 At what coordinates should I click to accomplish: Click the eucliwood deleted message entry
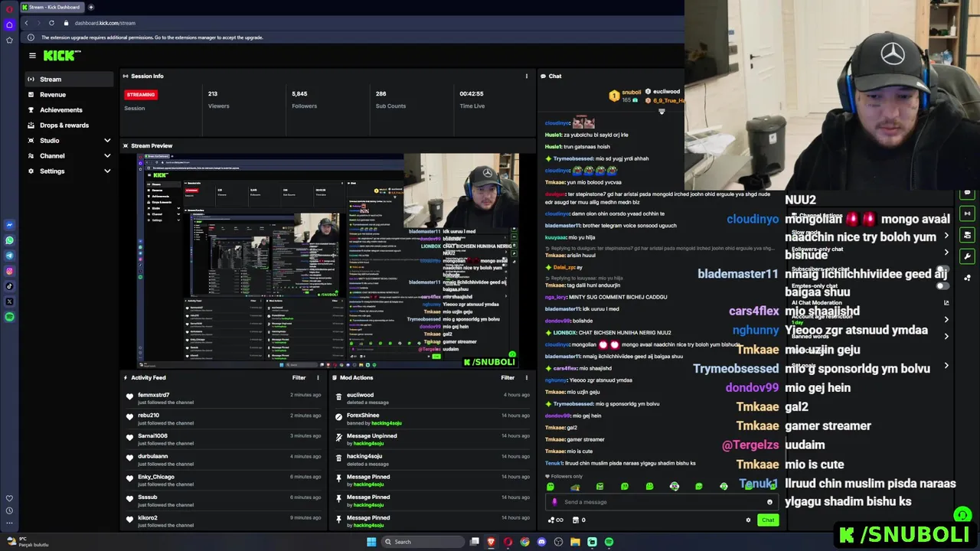pyautogui.click(x=433, y=398)
